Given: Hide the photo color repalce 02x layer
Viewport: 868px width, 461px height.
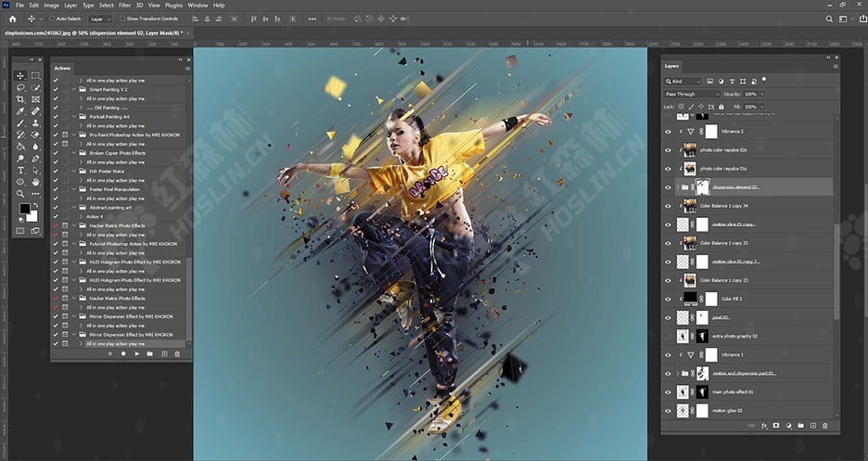Looking at the screenshot, I should [x=668, y=150].
